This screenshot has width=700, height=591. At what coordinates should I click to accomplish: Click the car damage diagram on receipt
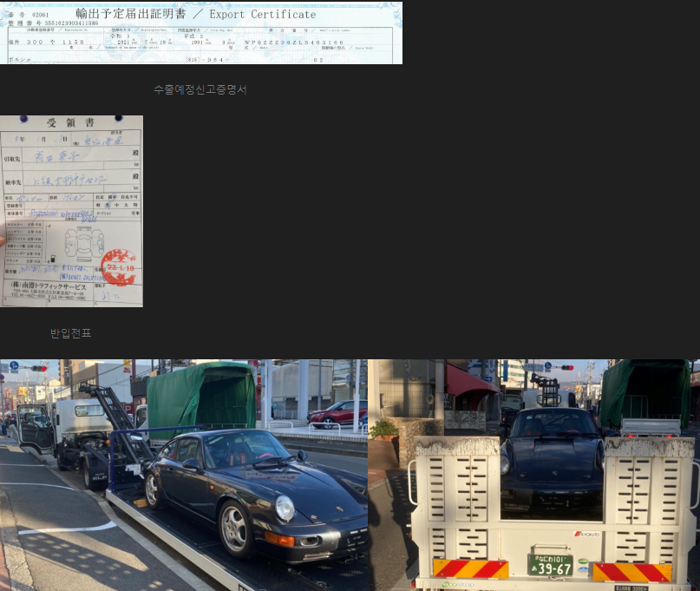(84, 244)
